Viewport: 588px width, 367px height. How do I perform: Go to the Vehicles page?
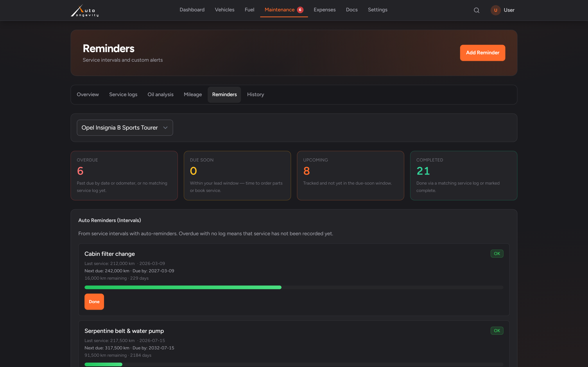[x=225, y=10]
